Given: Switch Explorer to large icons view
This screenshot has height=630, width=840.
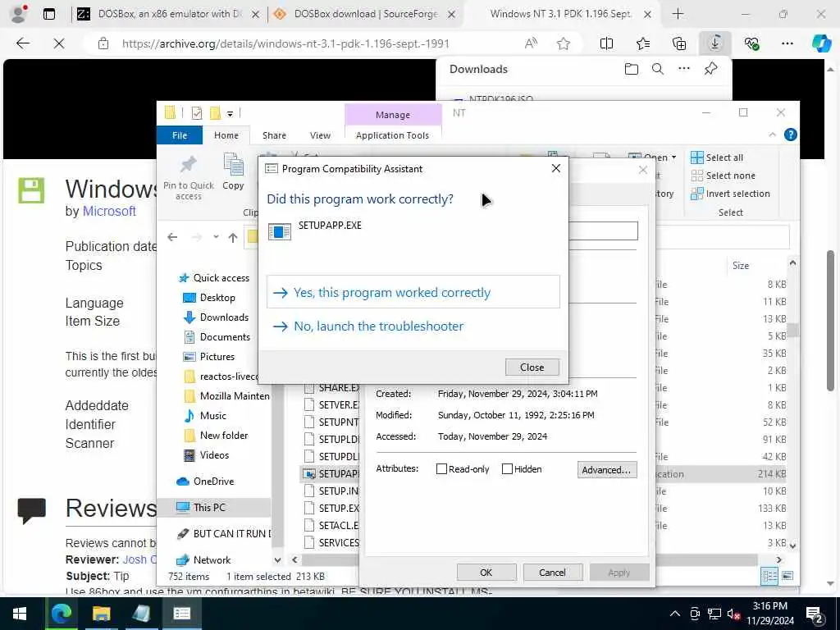Looking at the screenshot, I should pos(787,577).
